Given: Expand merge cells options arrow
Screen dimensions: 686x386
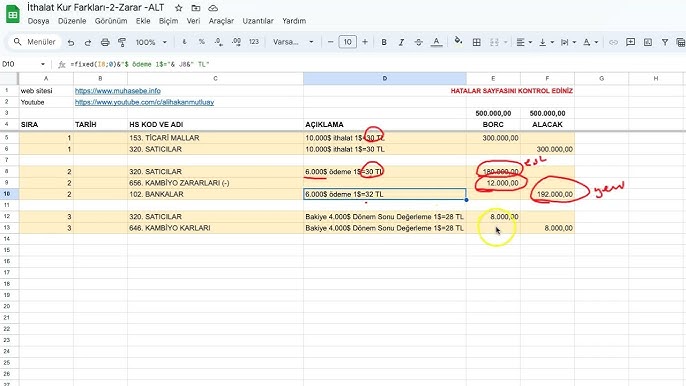Looking at the screenshot, I should coord(505,42).
